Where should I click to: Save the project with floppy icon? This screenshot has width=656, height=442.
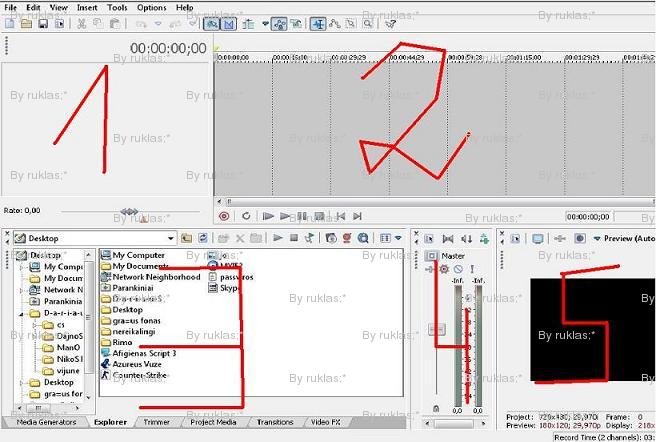(x=43, y=24)
